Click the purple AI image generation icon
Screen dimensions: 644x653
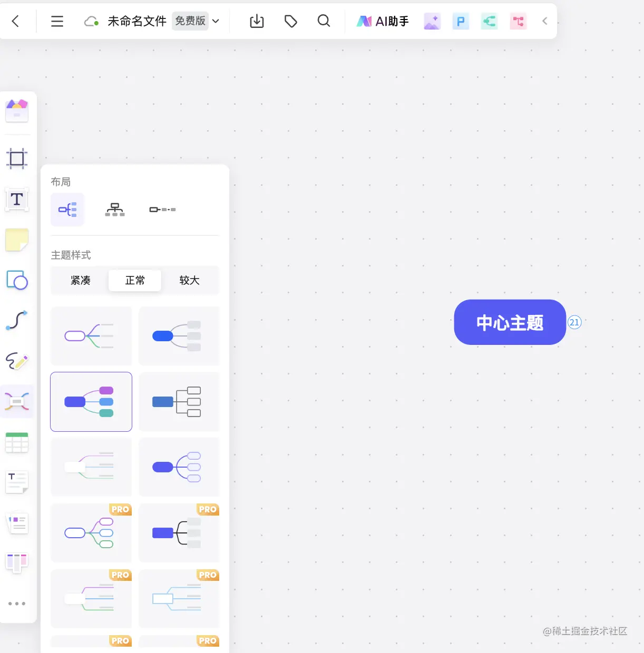click(432, 21)
